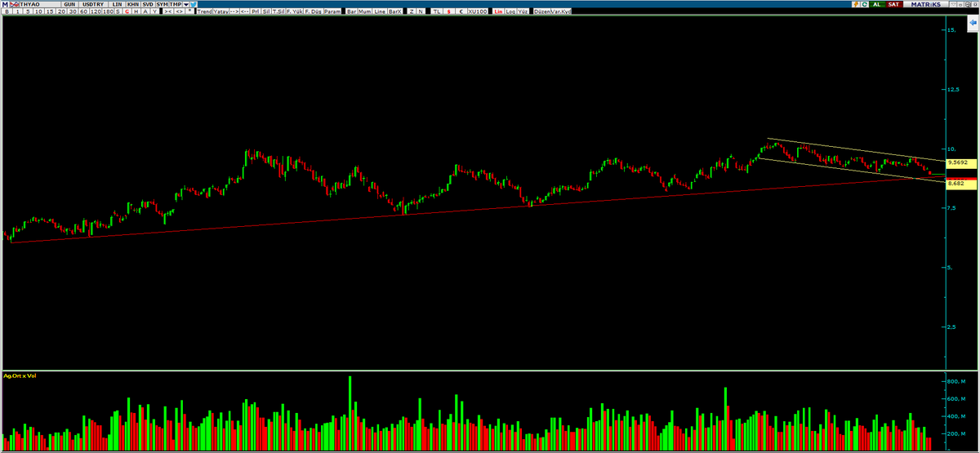Image resolution: width=980 pixels, height=453 pixels.
Task: Toggle the Yüz percentage scale
Action: pos(522,11)
